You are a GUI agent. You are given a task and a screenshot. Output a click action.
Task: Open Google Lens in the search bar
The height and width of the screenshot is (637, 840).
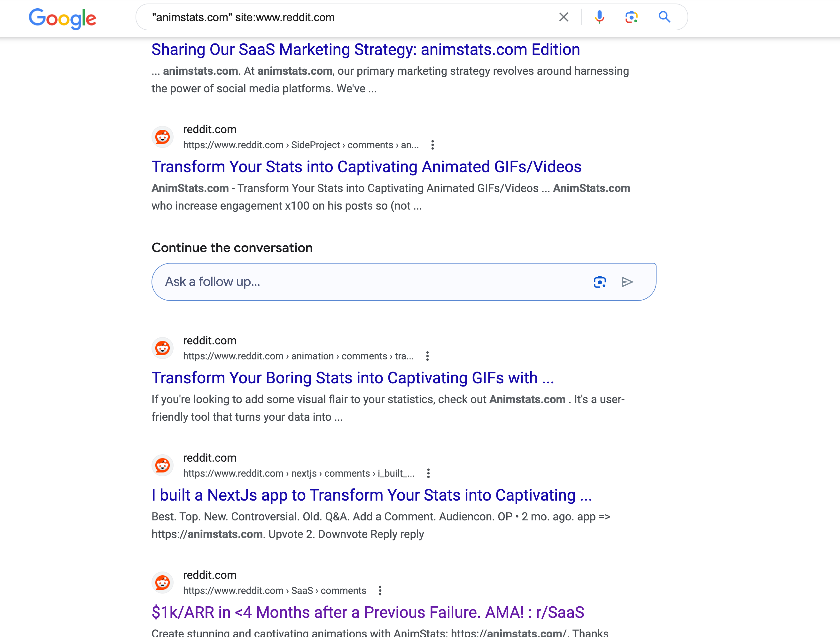(x=631, y=17)
